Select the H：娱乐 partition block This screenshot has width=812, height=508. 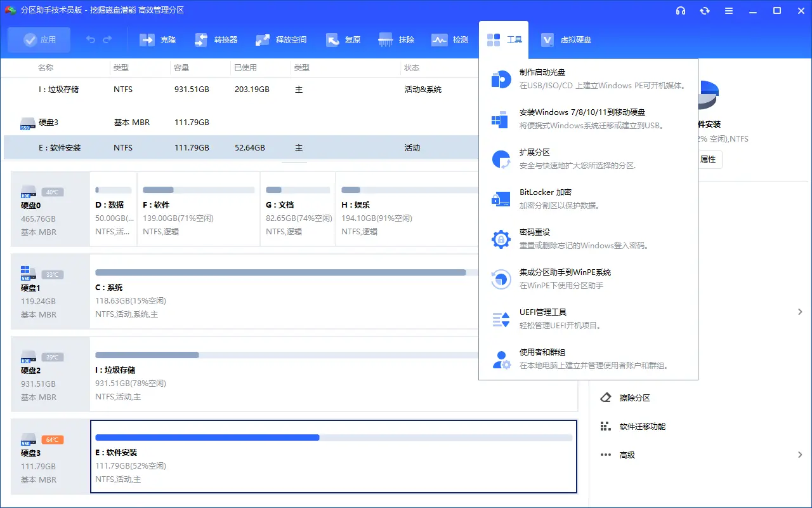pyautogui.click(x=407, y=209)
